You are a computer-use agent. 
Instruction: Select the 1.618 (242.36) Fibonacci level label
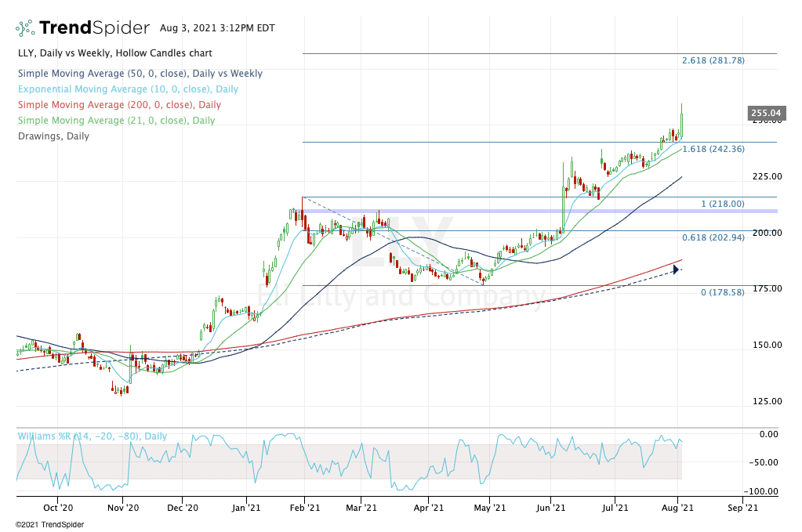point(713,149)
